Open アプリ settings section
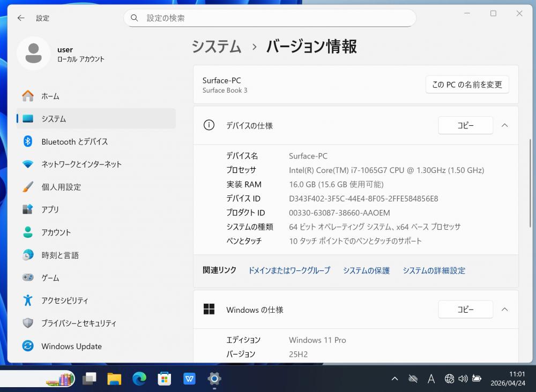 point(50,210)
